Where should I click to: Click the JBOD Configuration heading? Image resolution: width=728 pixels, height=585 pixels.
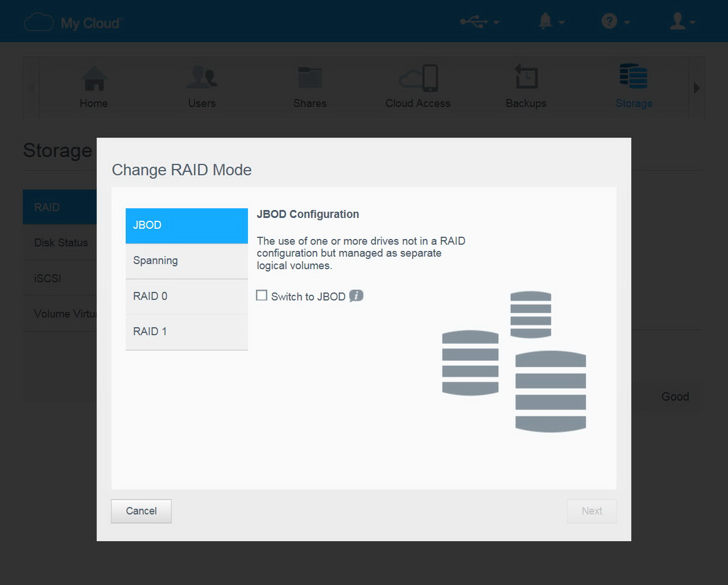(308, 215)
